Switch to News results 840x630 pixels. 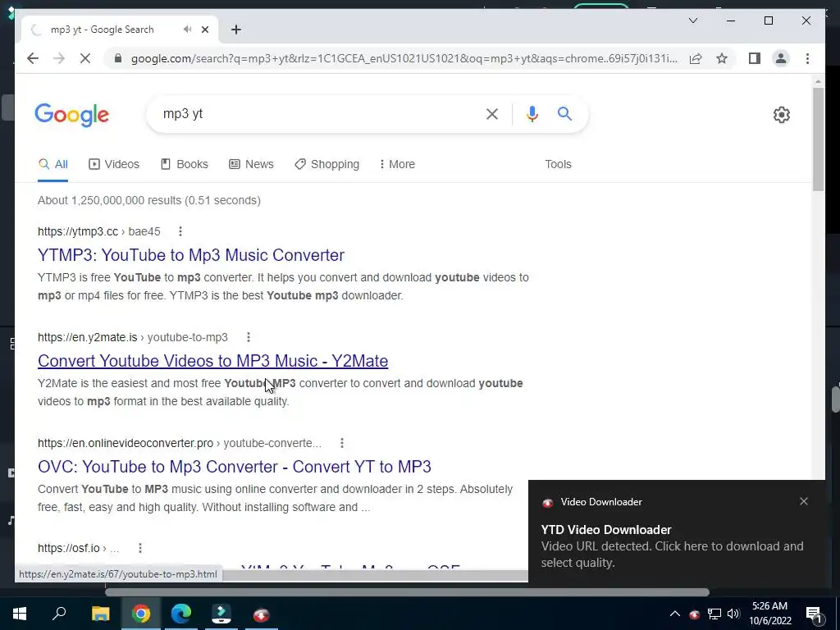[251, 164]
